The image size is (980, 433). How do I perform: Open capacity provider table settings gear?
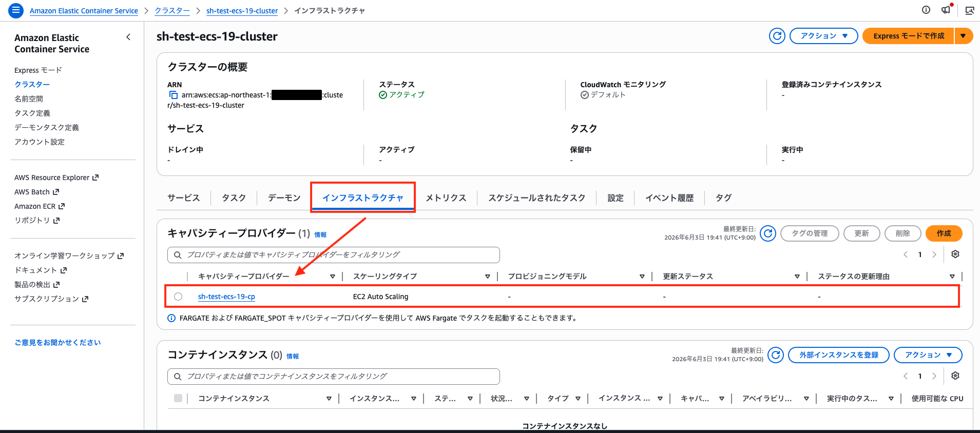[955, 254]
